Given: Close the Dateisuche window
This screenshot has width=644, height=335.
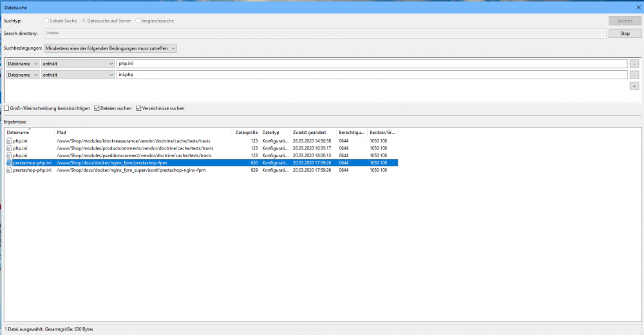Looking at the screenshot, I should 638,7.
